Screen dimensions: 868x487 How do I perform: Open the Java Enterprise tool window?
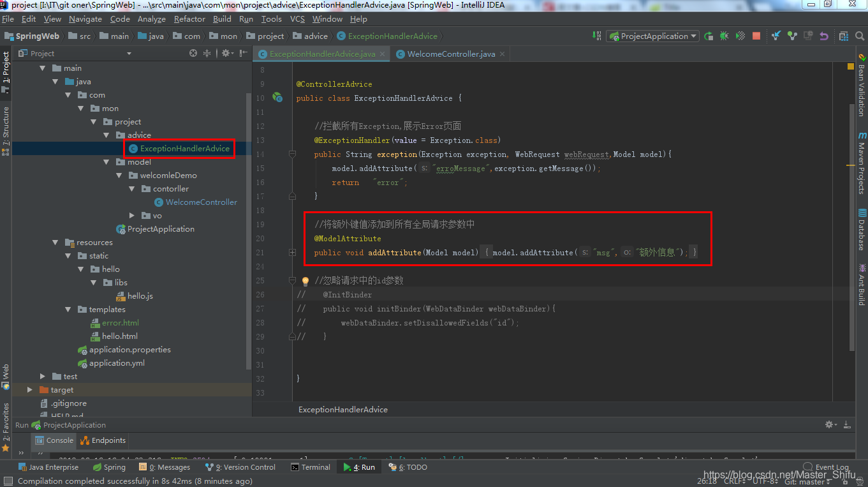point(48,467)
